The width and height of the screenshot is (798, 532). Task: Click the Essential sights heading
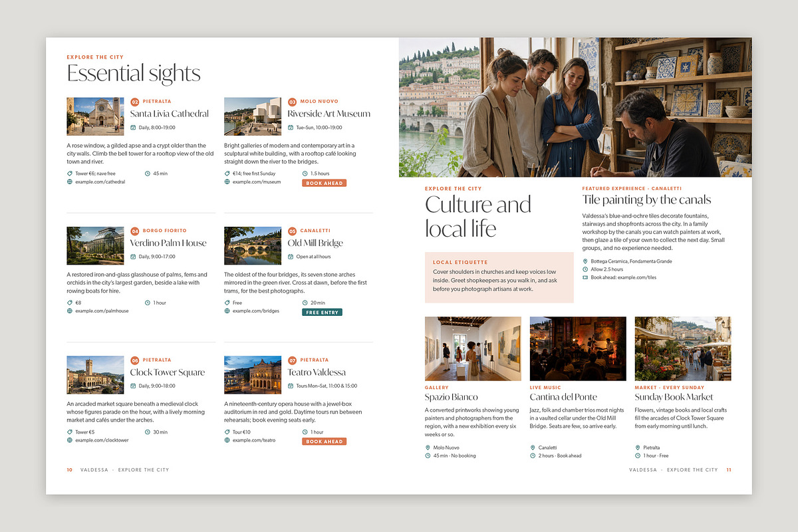pyautogui.click(x=134, y=73)
